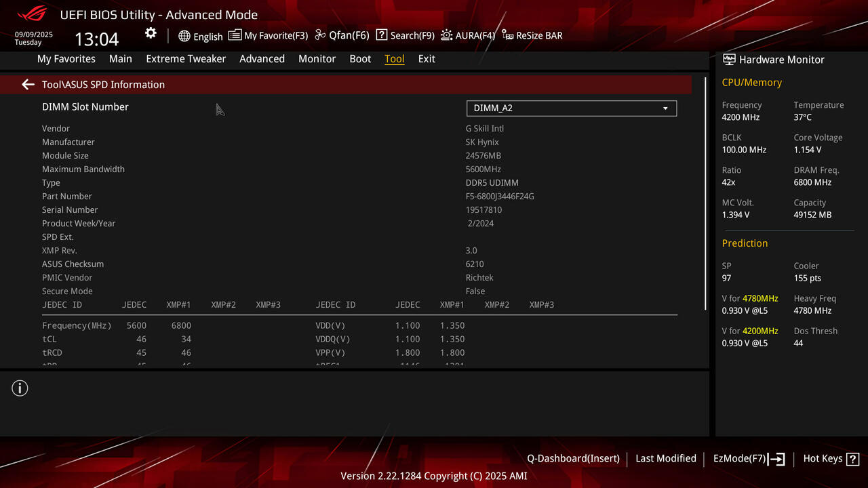Click the XMP#1 tCL value 34
This screenshot has height=488, width=868.
click(x=186, y=339)
